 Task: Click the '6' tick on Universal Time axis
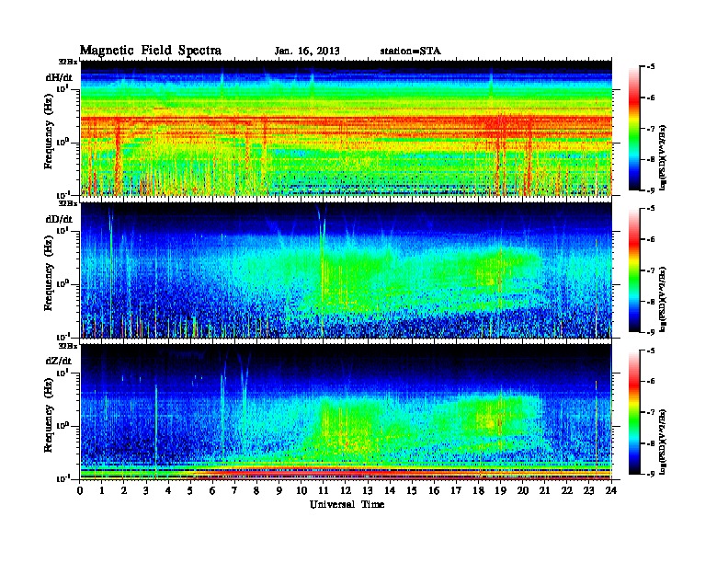coord(212,490)
